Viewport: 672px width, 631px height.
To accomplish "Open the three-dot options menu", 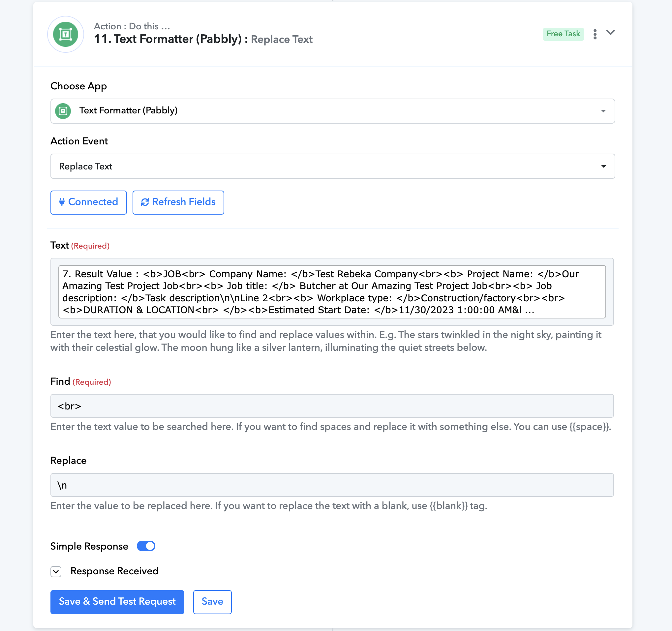I will [x=595, y=34].
